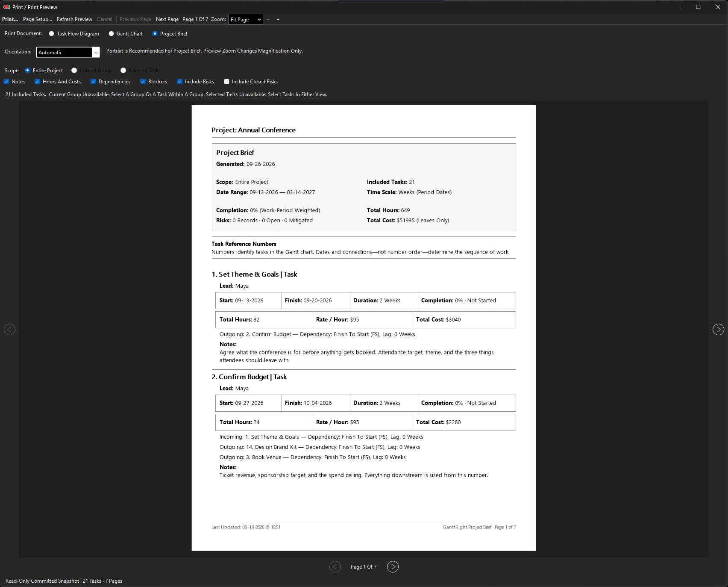Click '1. Set Theme & Goals | Task' heading
This screenshot has height=587, width=728.
[x=254, y=274]
